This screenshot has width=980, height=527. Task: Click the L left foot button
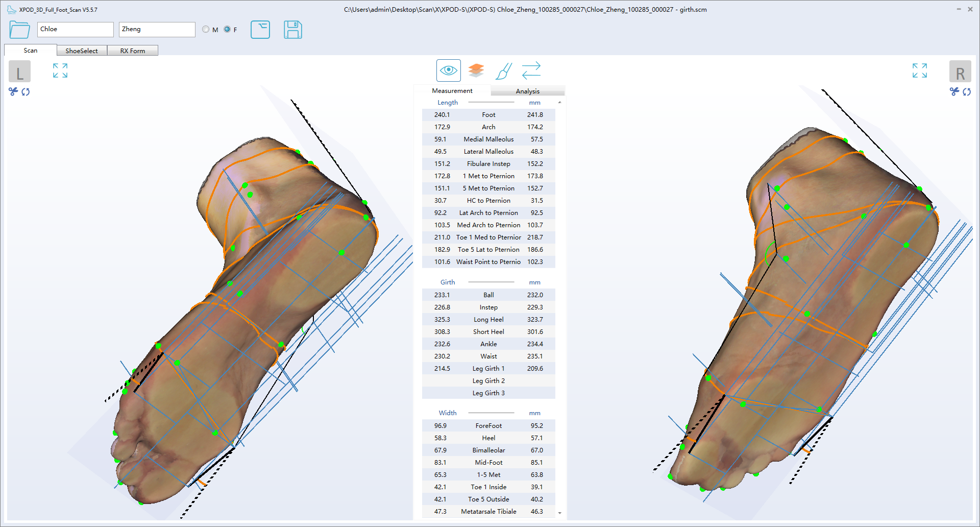[x=19, y=72]
